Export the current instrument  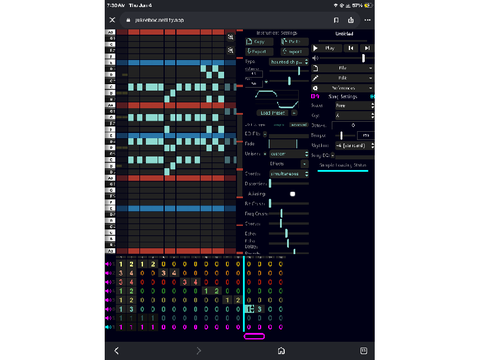[259, 51]
